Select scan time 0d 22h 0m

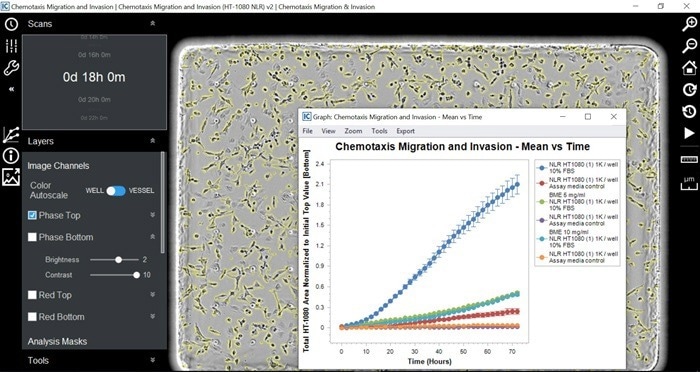(x=94, y=118)
